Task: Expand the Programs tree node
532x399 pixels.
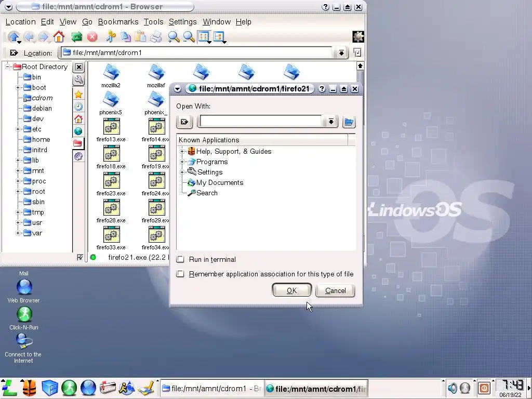Action: (182, 162)
